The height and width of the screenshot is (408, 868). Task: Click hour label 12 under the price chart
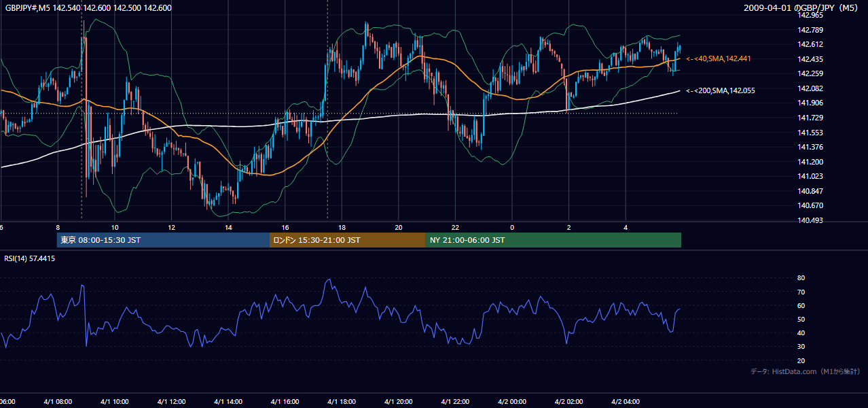[x=171, y=228]
